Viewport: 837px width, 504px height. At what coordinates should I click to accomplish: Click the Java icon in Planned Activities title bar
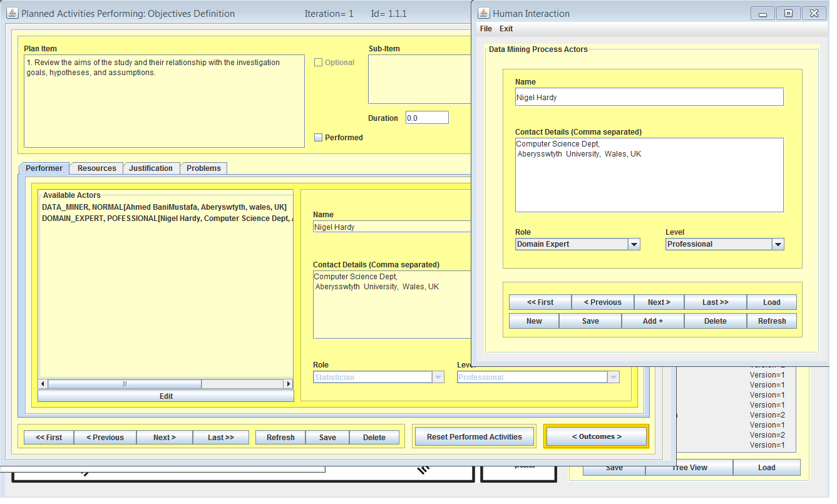[13, 13]
